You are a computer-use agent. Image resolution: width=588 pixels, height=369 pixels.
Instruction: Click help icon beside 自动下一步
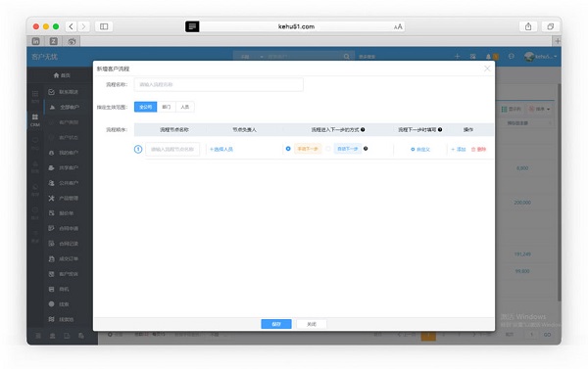(x=366, y=149)
